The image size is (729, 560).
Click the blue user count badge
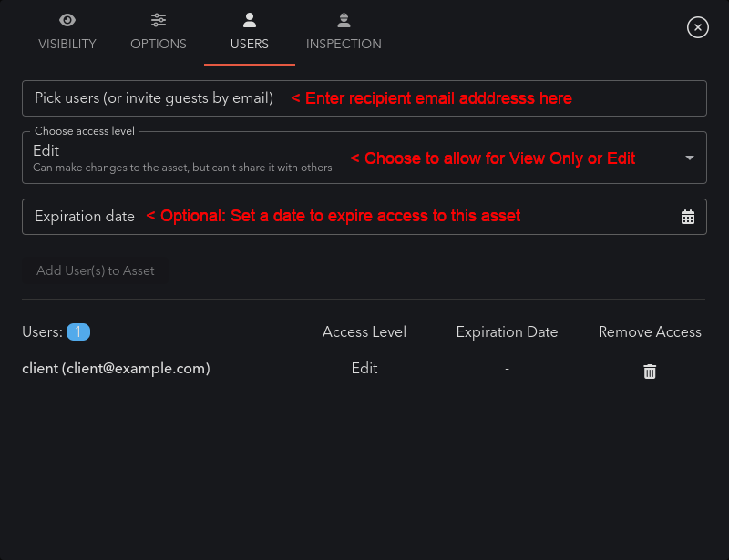click(x=78, y=332)
